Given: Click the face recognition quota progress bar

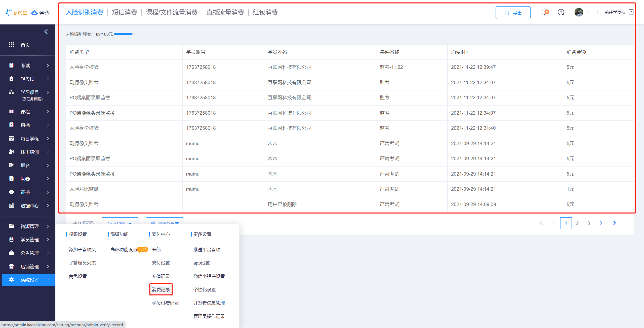Looking at the screenshot, I should click(x=124, y=34).
